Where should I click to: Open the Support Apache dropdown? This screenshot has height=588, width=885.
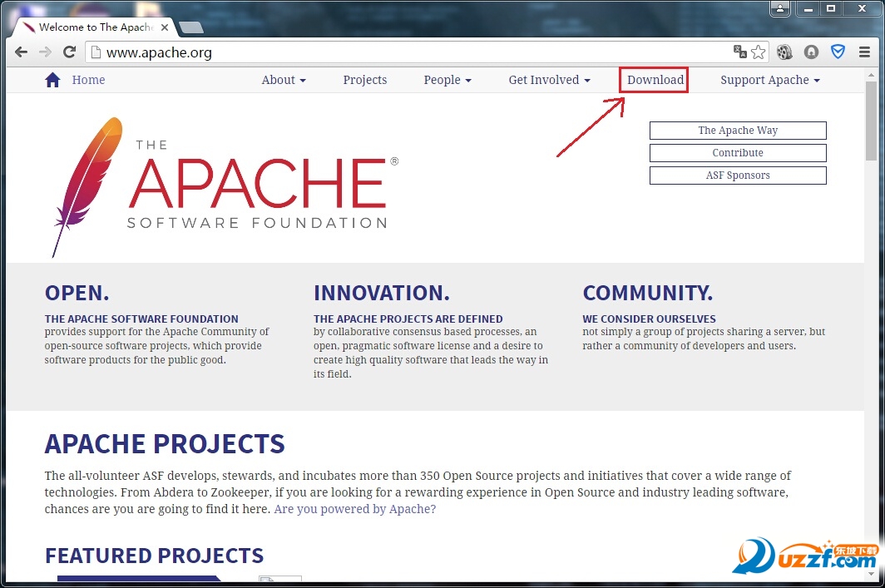(x=769, y=80)
